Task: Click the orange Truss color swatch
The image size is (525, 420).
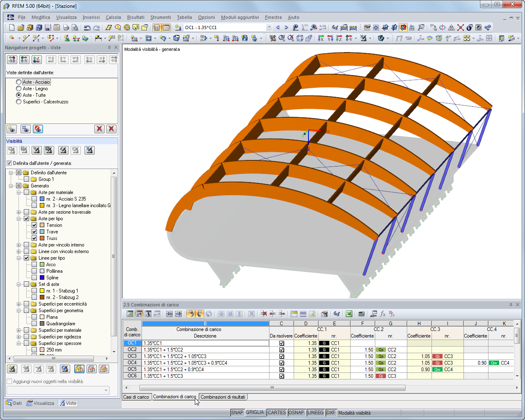Action: (x=42, y=238)
